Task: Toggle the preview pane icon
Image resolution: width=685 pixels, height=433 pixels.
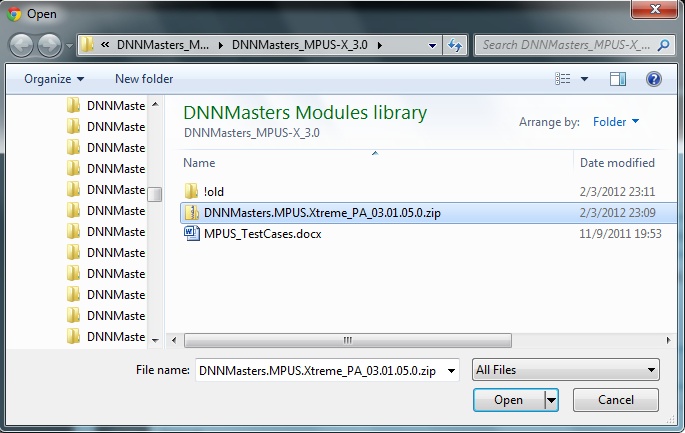Action: (618, 79)
